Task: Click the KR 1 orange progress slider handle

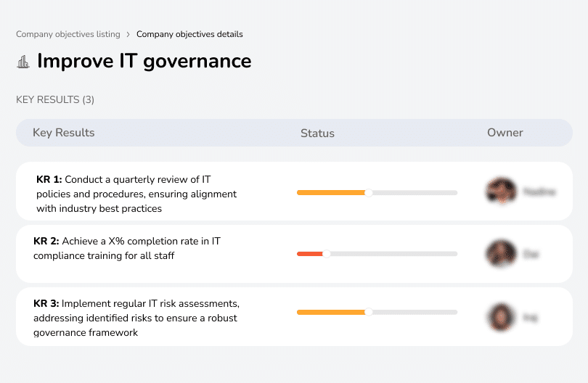Action: [x=369, y=193]
